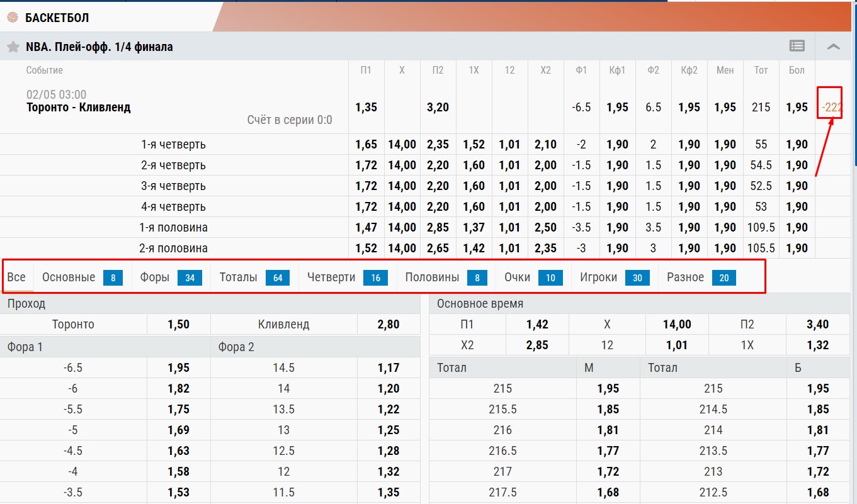This screenshot has width=857, height=504.
Task: Open the Игроки tab
Action: click(615, 277)
